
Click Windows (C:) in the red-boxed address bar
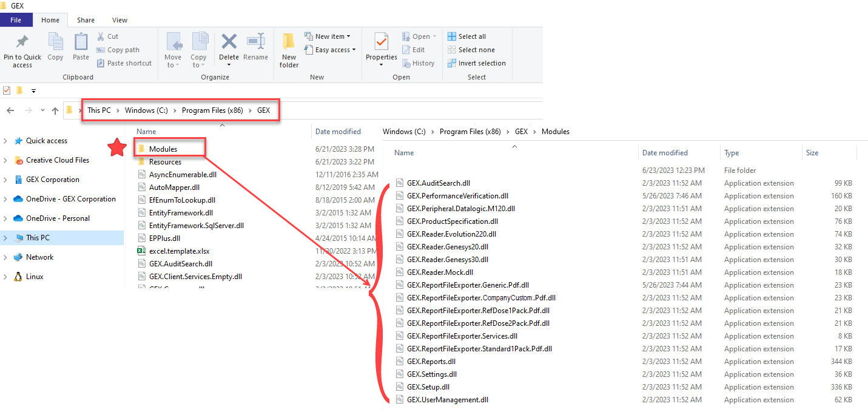pos(146,110)
